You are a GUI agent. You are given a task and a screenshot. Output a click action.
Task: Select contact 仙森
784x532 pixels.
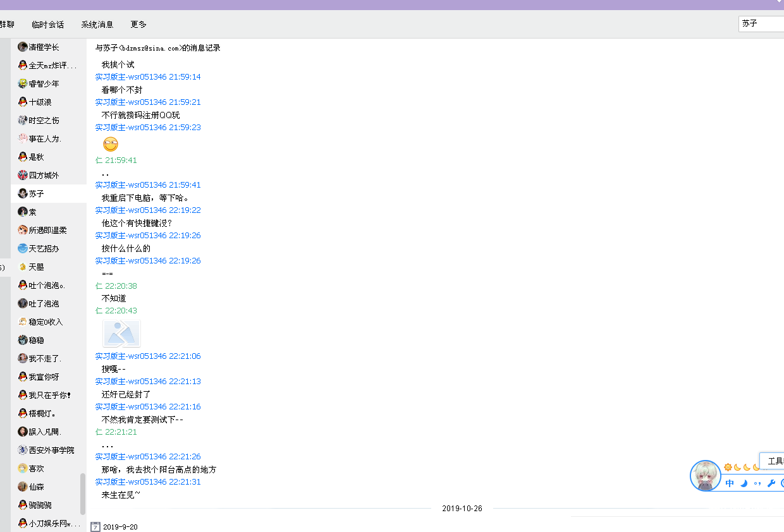(49, 487)
